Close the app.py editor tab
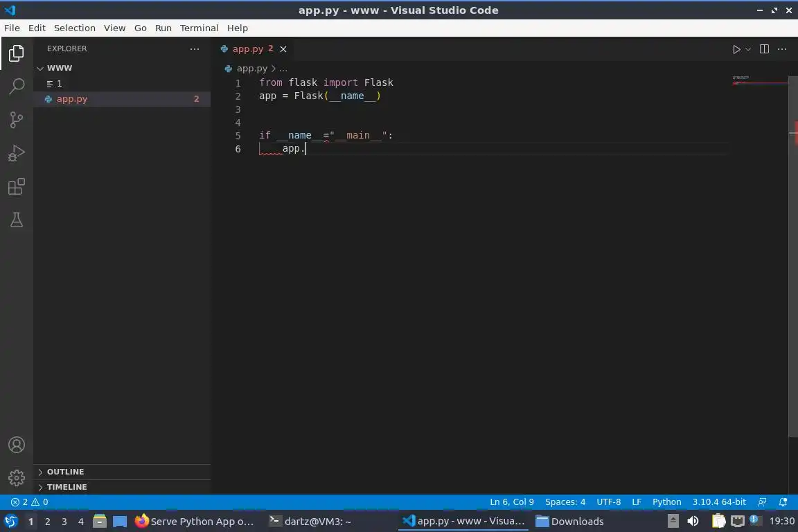Viewport: 798px width, 532px height. click(283, 49)
